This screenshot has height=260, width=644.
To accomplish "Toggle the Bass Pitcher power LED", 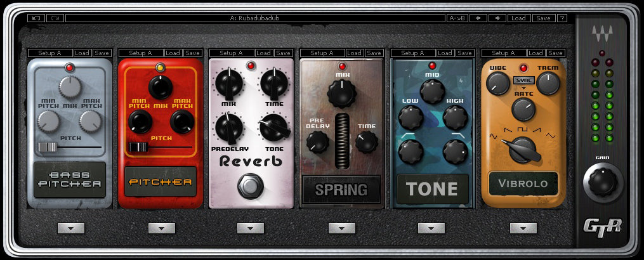I will (x=70, y=68).
